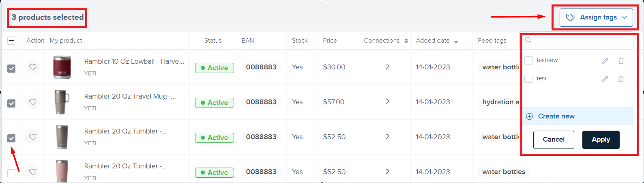Cancel the tag assignment
This screenshot has height=183, width=644.
[x=554, y=140]
